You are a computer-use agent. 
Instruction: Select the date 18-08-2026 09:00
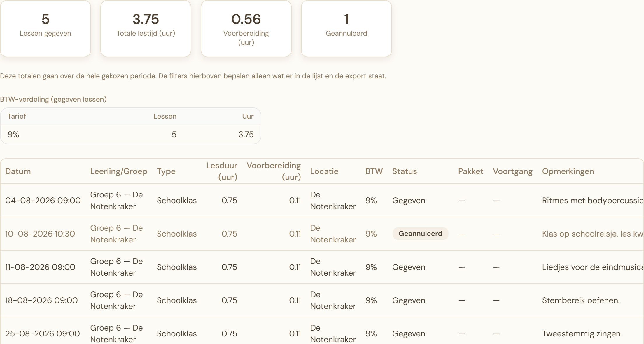point(41,300)
